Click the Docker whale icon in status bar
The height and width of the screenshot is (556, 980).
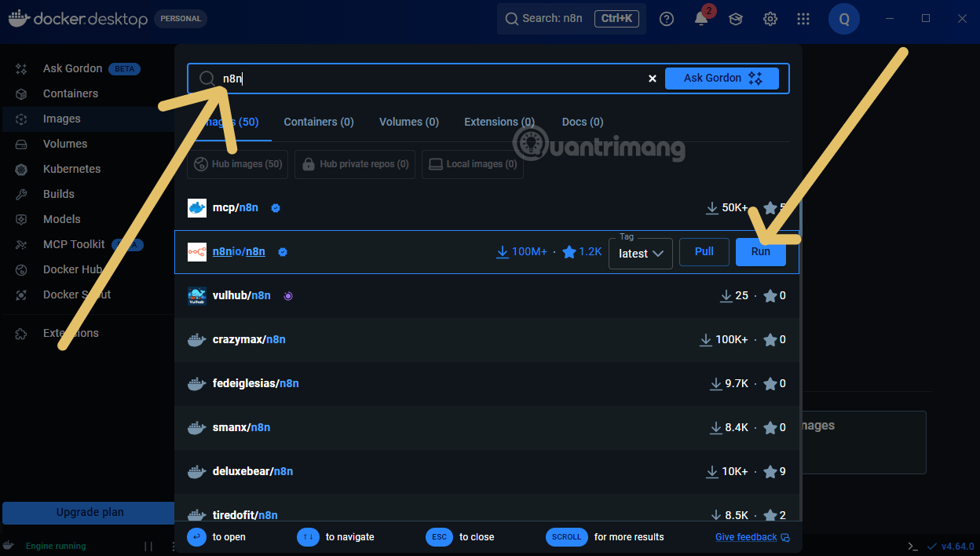[x=9, y=545]
